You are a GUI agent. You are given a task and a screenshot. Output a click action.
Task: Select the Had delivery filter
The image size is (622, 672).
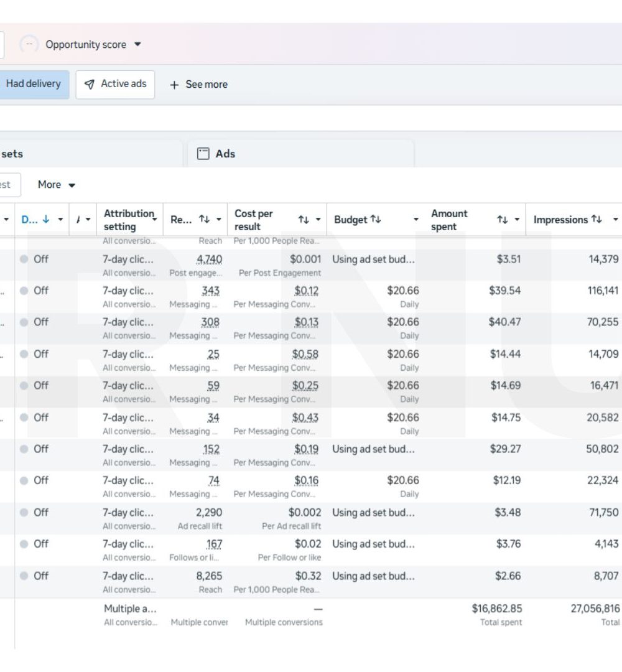pyautogui.click(x=34, y=85)
